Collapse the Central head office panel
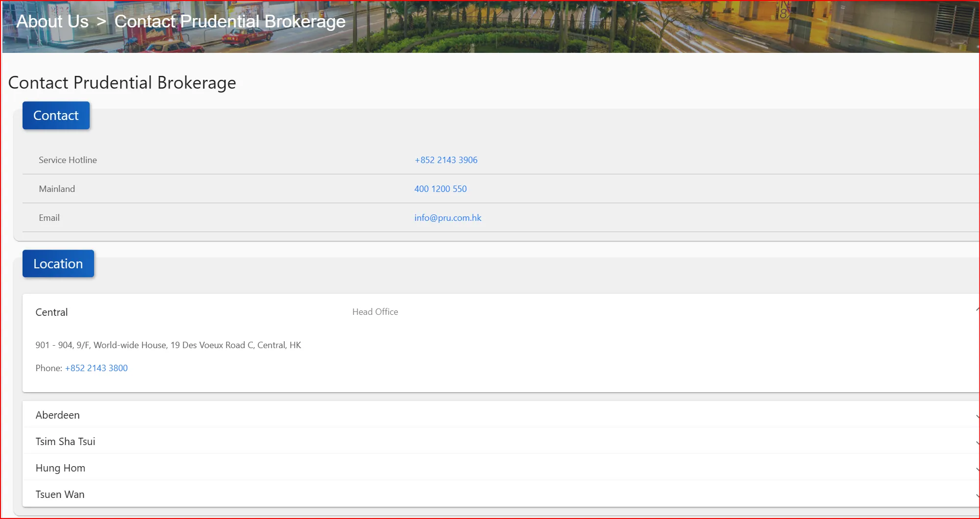Viewport: 980px width, 519px height. click(501, 312)
